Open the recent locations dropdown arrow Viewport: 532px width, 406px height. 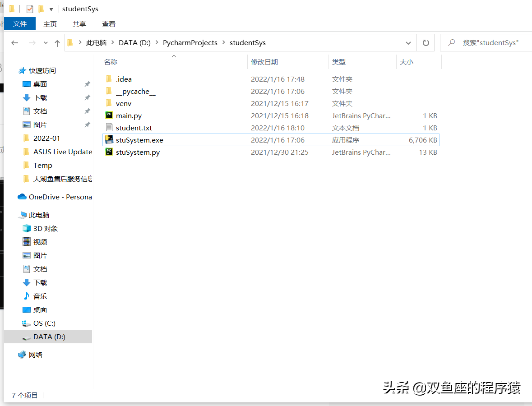click(x=46, y=43)
